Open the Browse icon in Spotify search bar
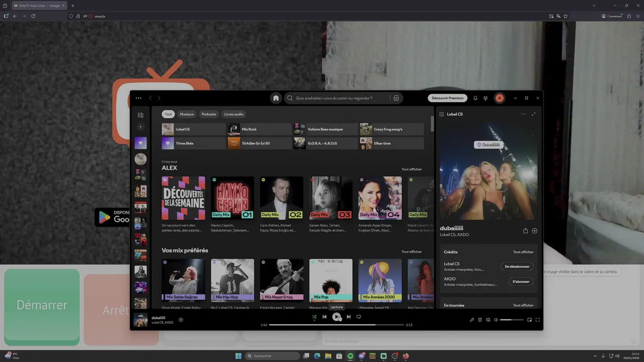Screen dimensions: 644x362 396,98
